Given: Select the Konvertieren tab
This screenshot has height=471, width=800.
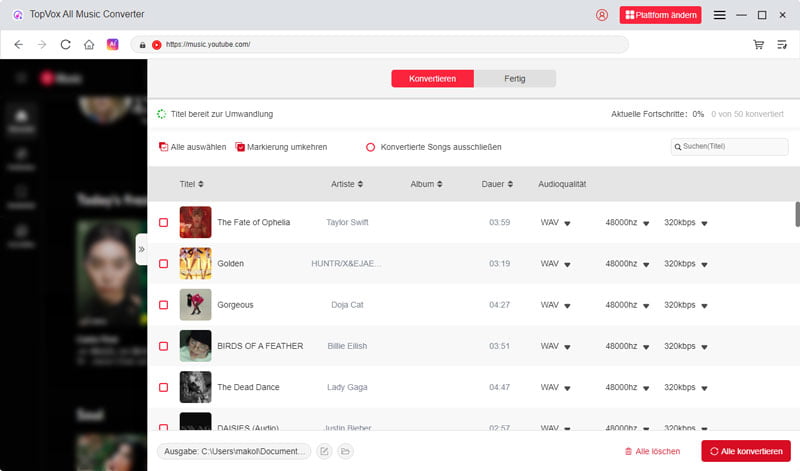Looking at the screenshot, I should pos(432,79).
